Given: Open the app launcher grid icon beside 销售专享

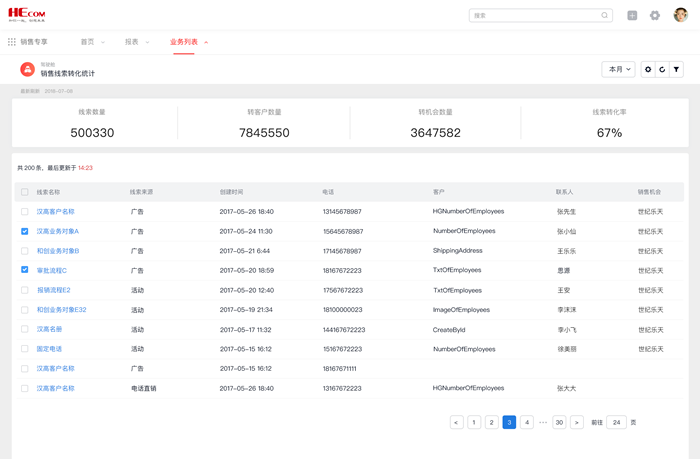Looking at the screenshot, I should (12, 42).
